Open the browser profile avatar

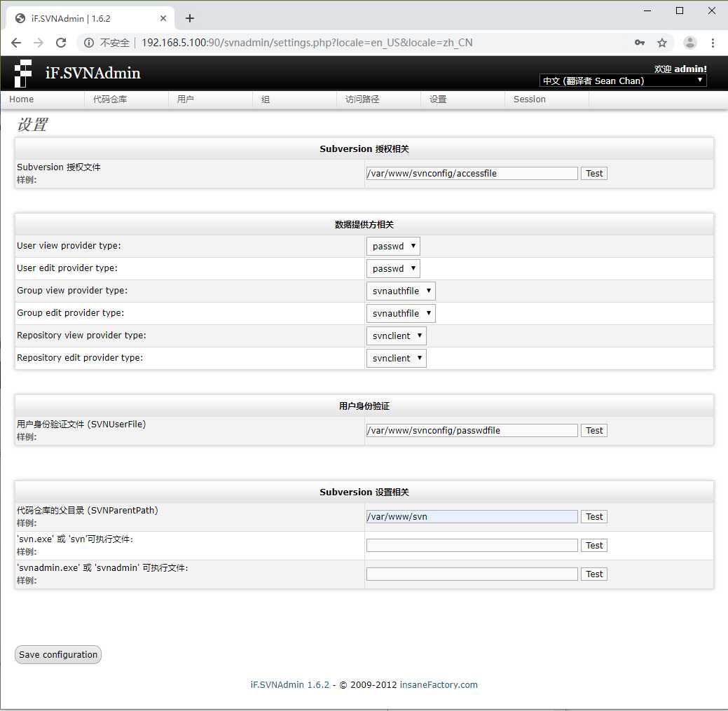tap(690, 43)
